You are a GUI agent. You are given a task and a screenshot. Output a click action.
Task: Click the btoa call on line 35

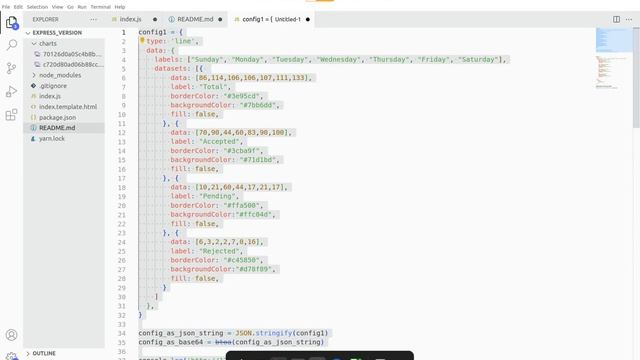[223, 342]
